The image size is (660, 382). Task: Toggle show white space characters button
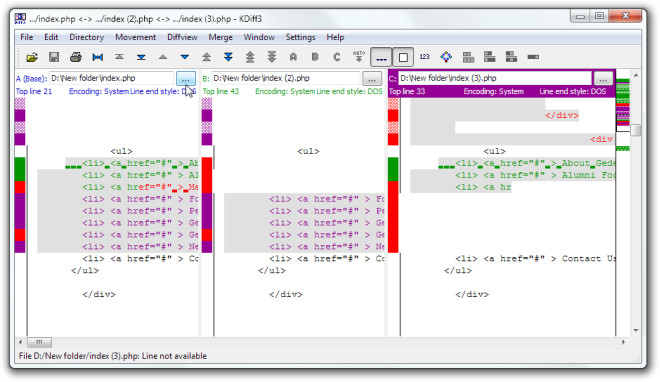(x=381, y=57)
